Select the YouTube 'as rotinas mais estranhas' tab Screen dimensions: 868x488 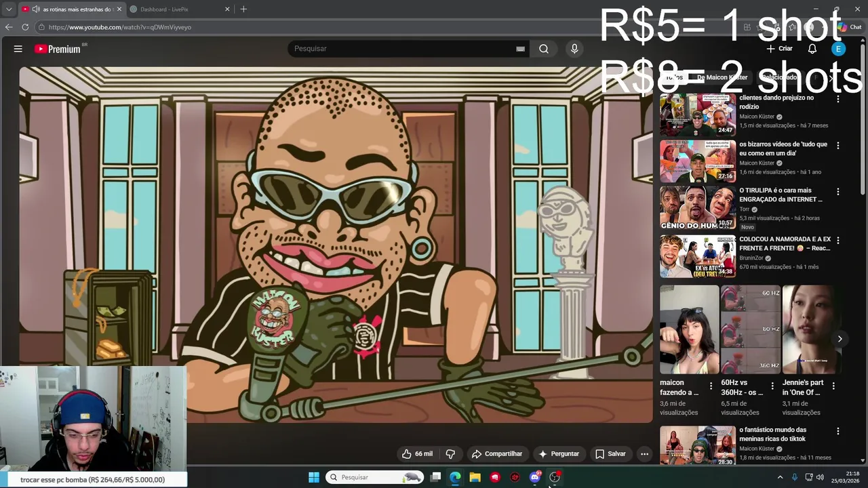pos(71,9)
